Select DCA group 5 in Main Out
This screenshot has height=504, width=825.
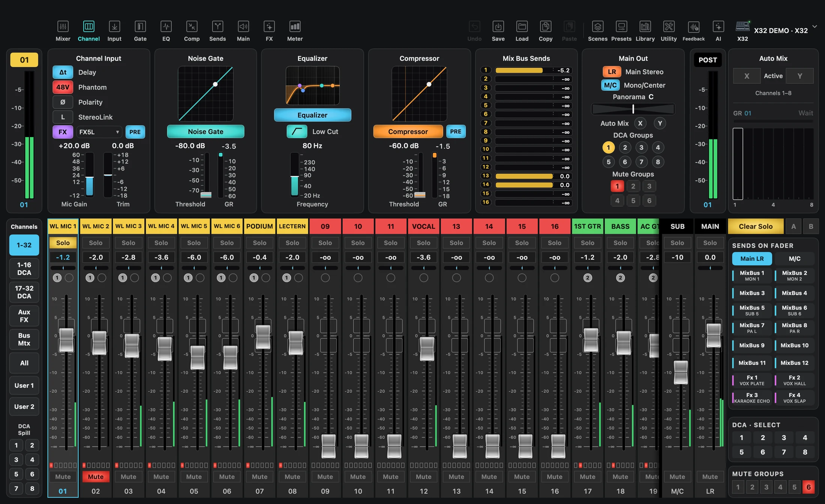(608, 162)
